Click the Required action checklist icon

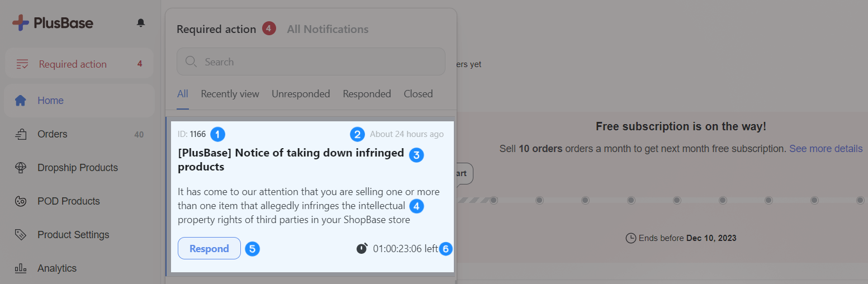(x=22, y=64)
